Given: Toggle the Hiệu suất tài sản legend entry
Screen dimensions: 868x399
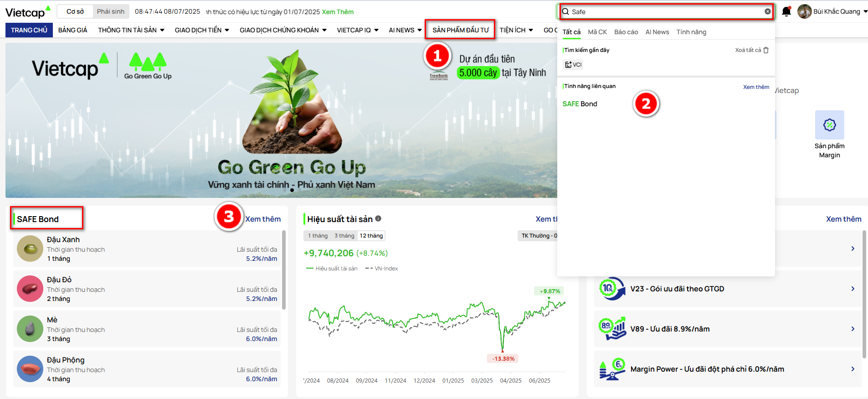Looking at the screenshot, I should coord(332,269).
